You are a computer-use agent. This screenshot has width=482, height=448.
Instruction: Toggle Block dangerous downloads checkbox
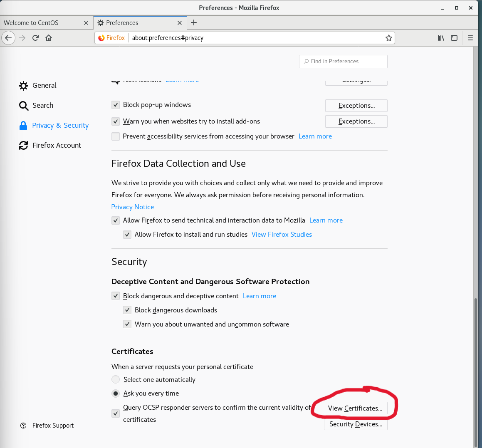pos(127,310)
